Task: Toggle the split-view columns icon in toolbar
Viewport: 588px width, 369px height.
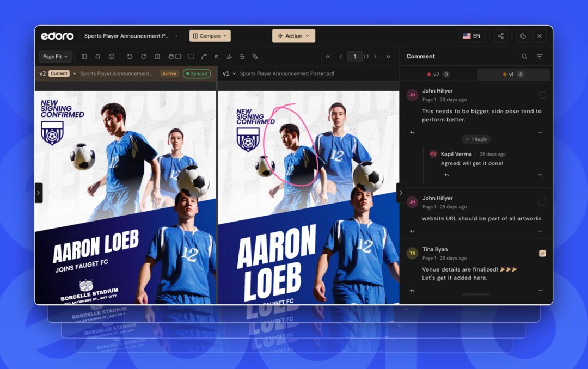Action: pyautogui.click(x=157, y=57)
